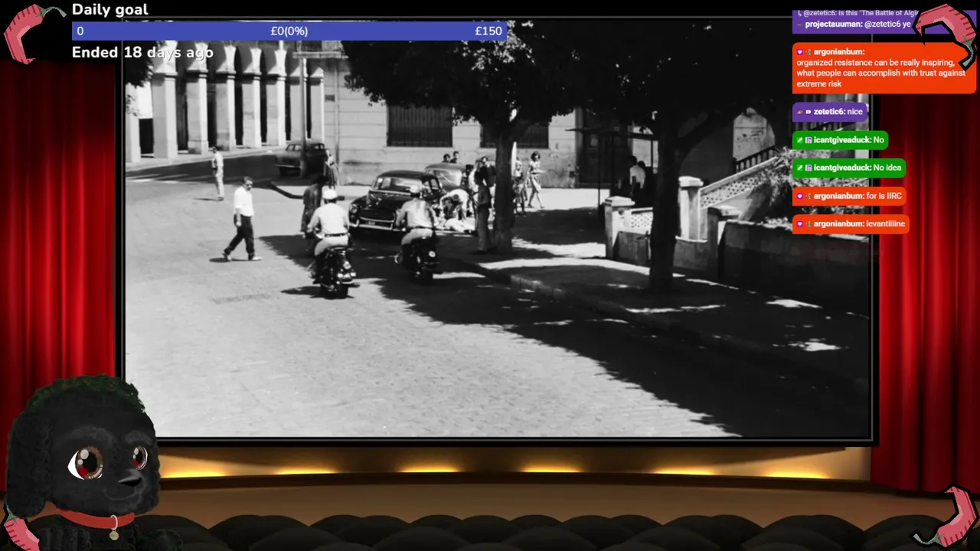Select the black-and-white film video frame

[x=498, y=228]
